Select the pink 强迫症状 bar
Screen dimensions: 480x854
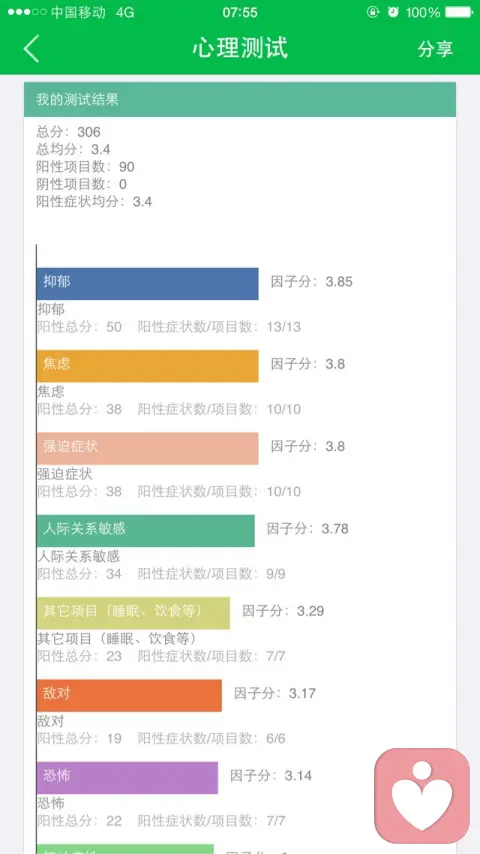click(x=148, y=448)
